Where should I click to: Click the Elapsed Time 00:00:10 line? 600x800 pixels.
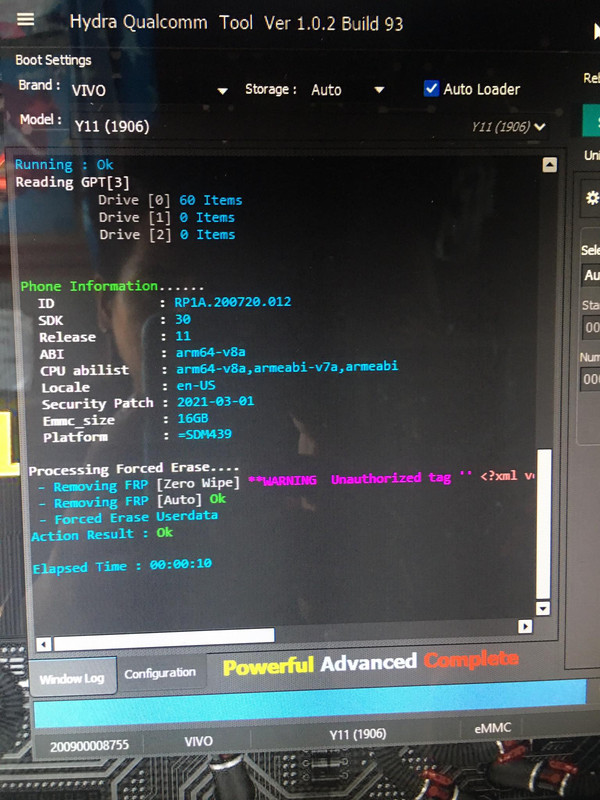[x=122, y=566]
